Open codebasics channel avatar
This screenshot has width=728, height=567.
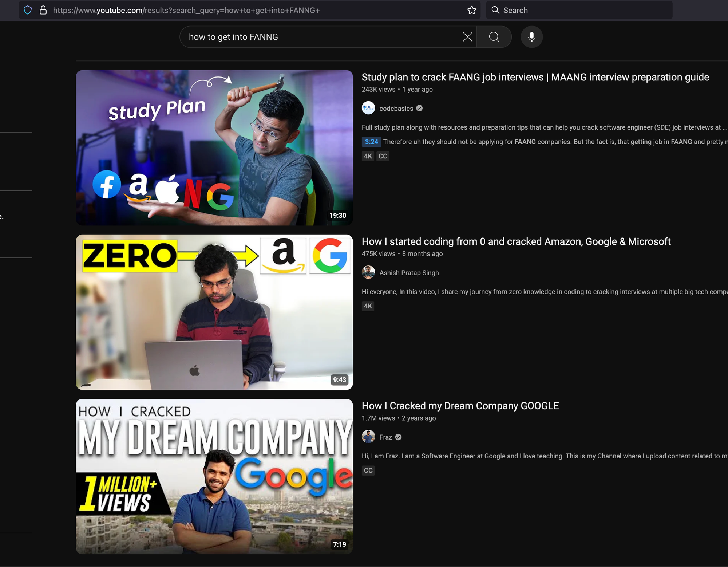[368, 108]
